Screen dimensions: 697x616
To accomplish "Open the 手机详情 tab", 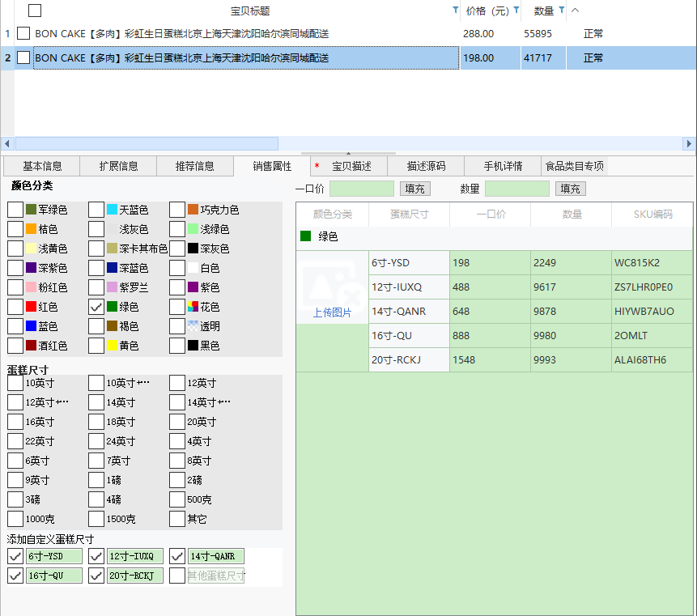I will tap(503, 166).
